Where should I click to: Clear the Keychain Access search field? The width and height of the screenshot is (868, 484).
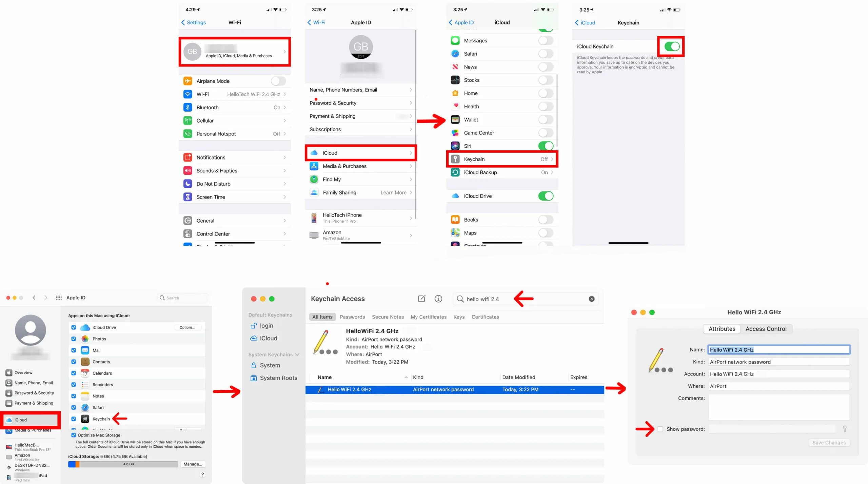[x=592, y=299]
